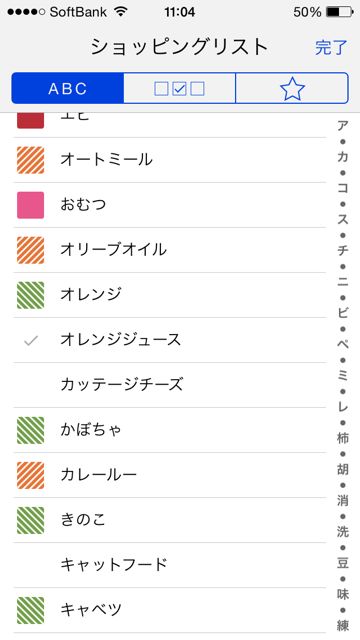Click the red swatch beside エビ
The height and width of the screenshot is (640, 360).
31,120
